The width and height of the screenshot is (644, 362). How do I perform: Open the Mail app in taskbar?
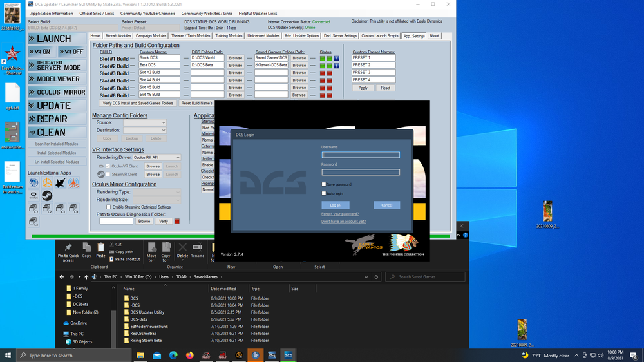pos(157,356)
